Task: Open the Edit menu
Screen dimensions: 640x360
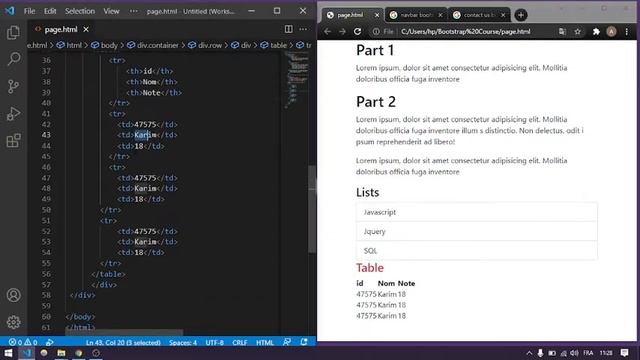Action: tap(50, 11)
